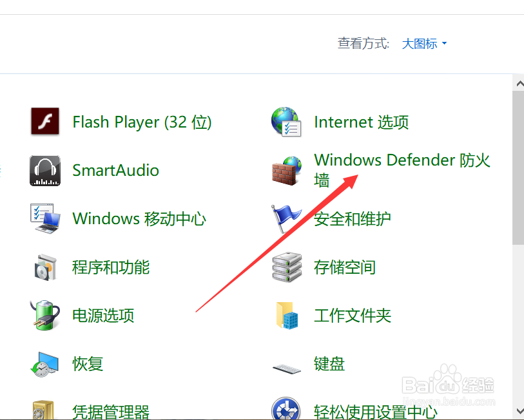Image resolution: width=524 pixels, height=420 pixels.
Task: Click the 存储空间 drive stack icon
Action: (286, 267)
